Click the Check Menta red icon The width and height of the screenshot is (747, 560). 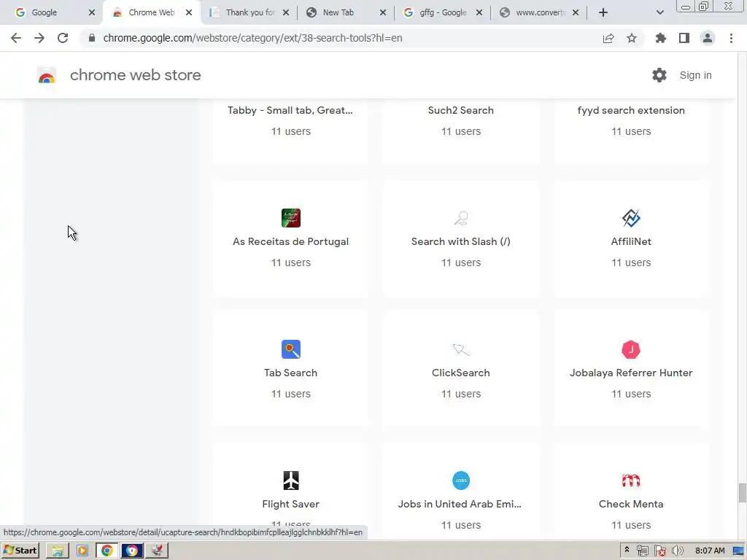[x=631, y=481]
